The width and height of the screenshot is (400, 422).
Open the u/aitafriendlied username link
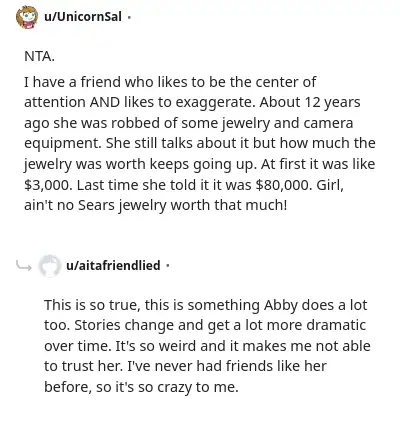113,265
